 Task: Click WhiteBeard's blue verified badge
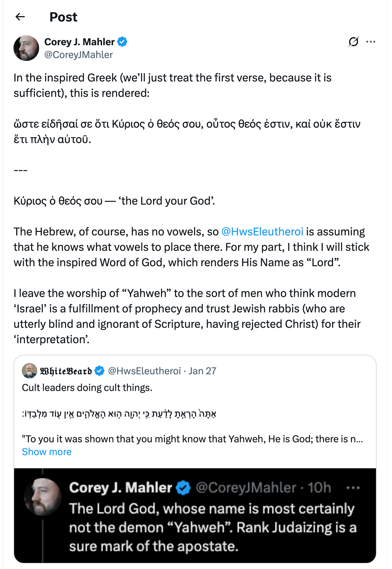pos(99,370)
